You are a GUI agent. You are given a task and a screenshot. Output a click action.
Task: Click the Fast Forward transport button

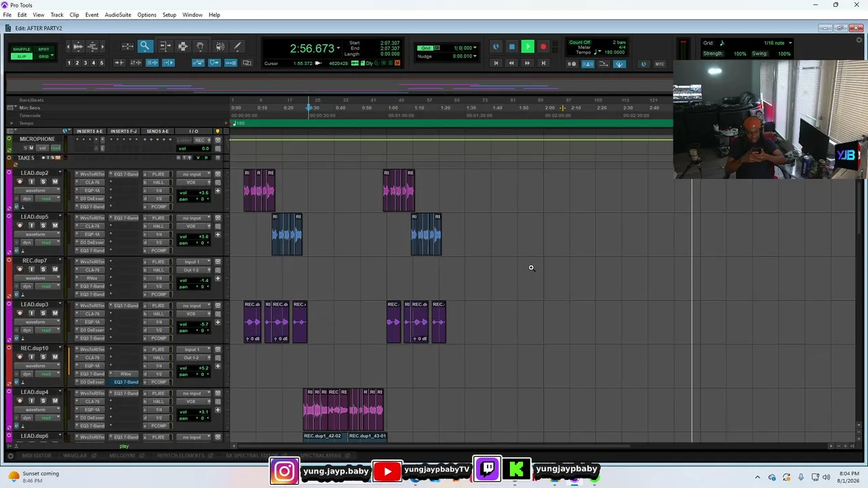click(527, 63)
